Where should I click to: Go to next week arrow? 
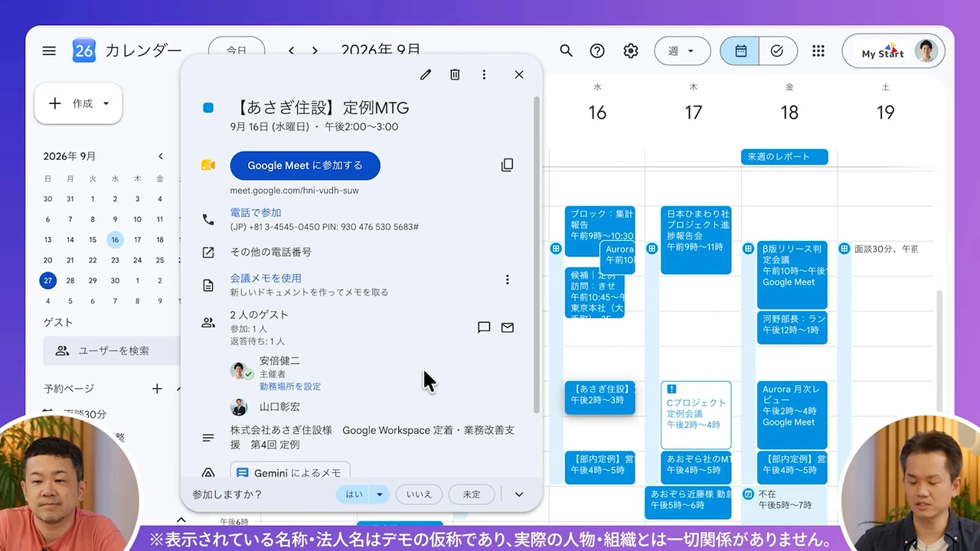[315, 51]
